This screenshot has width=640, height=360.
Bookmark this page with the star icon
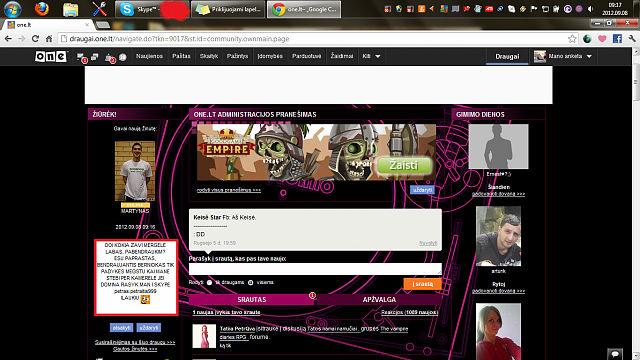click(x=572, y=39)
